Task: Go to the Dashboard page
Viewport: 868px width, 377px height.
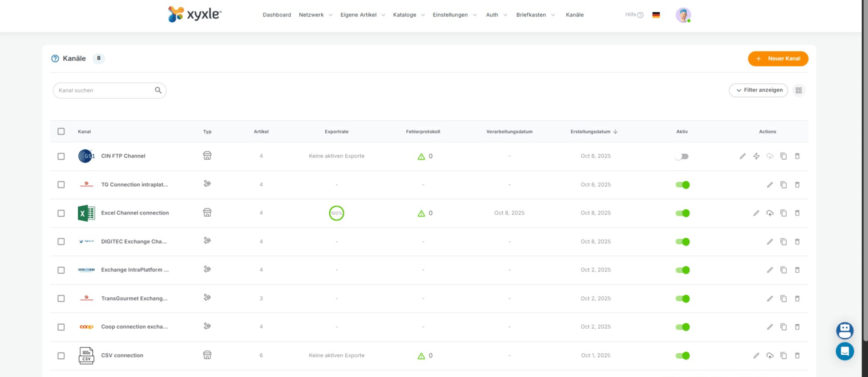Action: 277,15
